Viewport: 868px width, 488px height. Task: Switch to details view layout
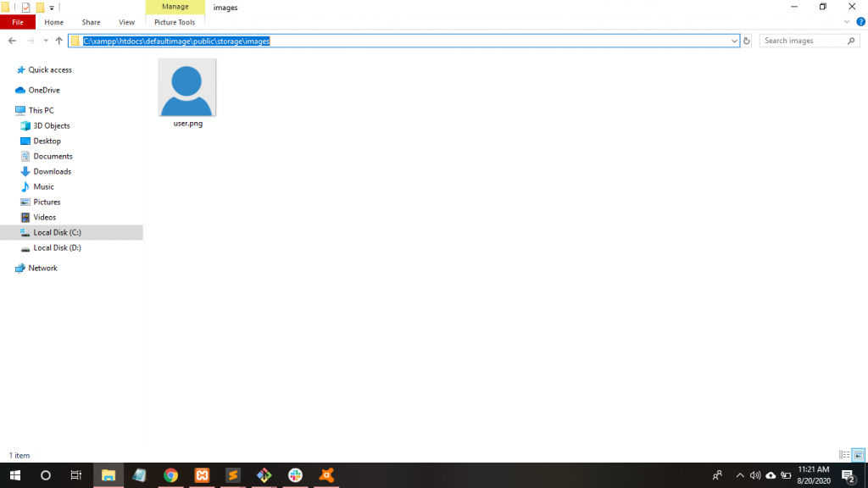click(x=844, y=455)
